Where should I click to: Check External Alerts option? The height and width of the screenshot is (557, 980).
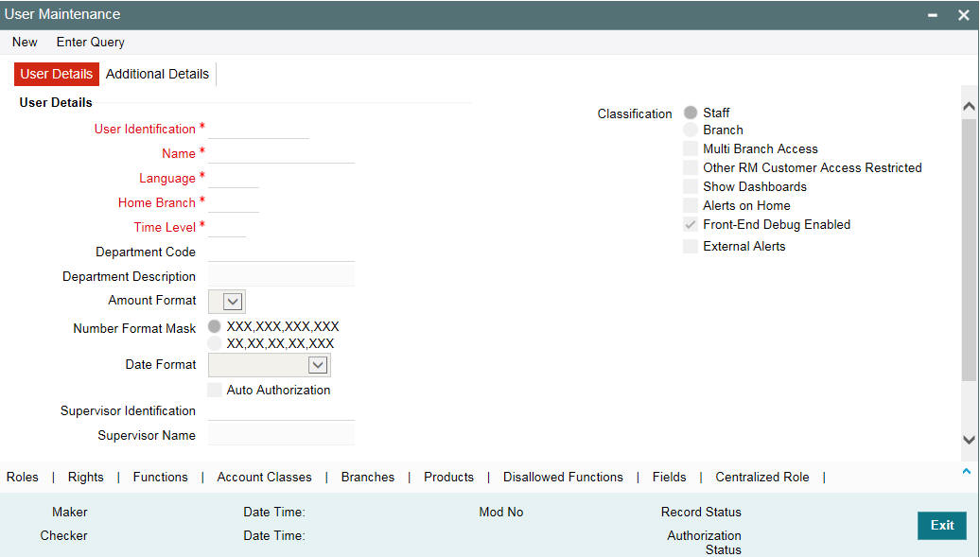690,246
